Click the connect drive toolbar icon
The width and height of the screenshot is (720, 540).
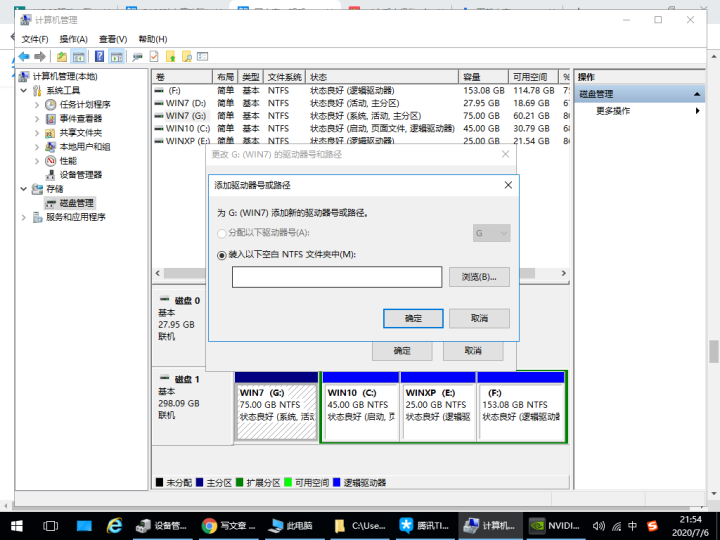(137, 57)
